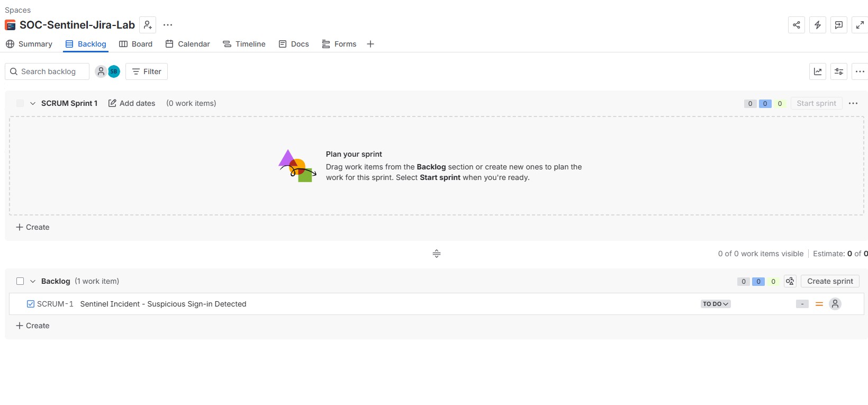Collapse the Backlog section
868x405 pixels.
[33, 281]
